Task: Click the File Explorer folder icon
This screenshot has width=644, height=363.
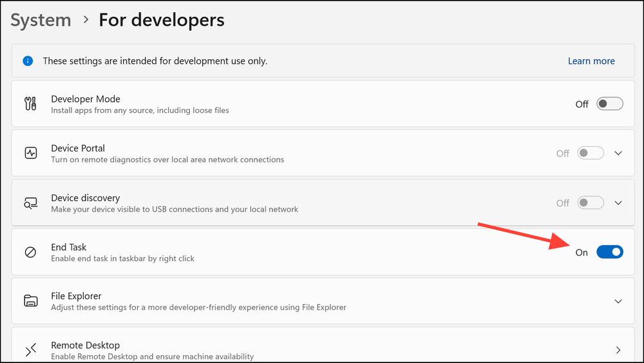Action: [30, 301]
